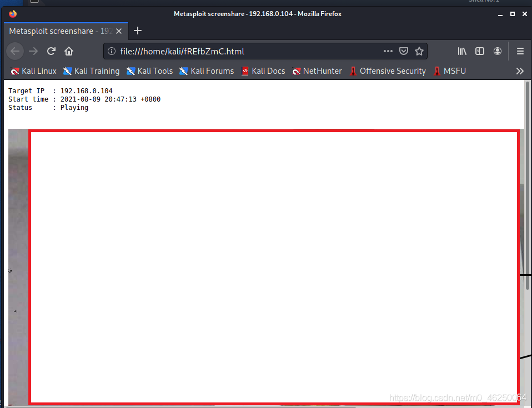Open the Kali Linux bookmark
The width and height of the screenshot is (532, 408).
coord(33,71)
